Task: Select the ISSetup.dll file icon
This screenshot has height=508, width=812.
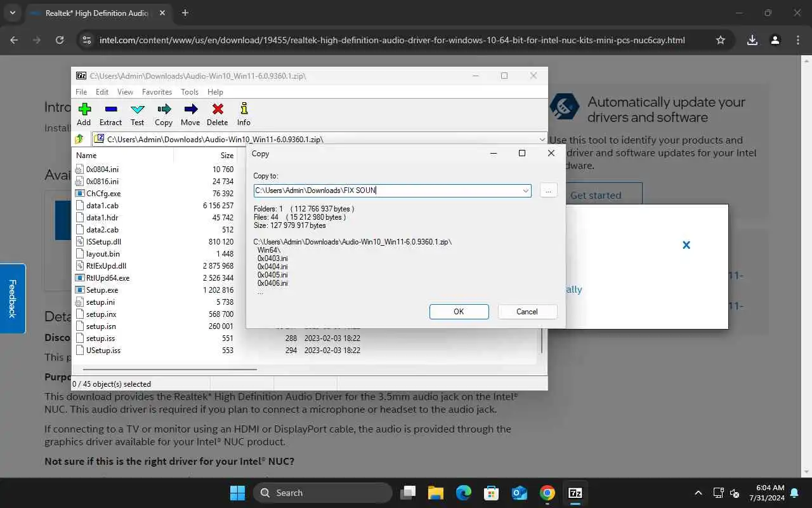Action: pyautogui.click(x=80, y=242)
